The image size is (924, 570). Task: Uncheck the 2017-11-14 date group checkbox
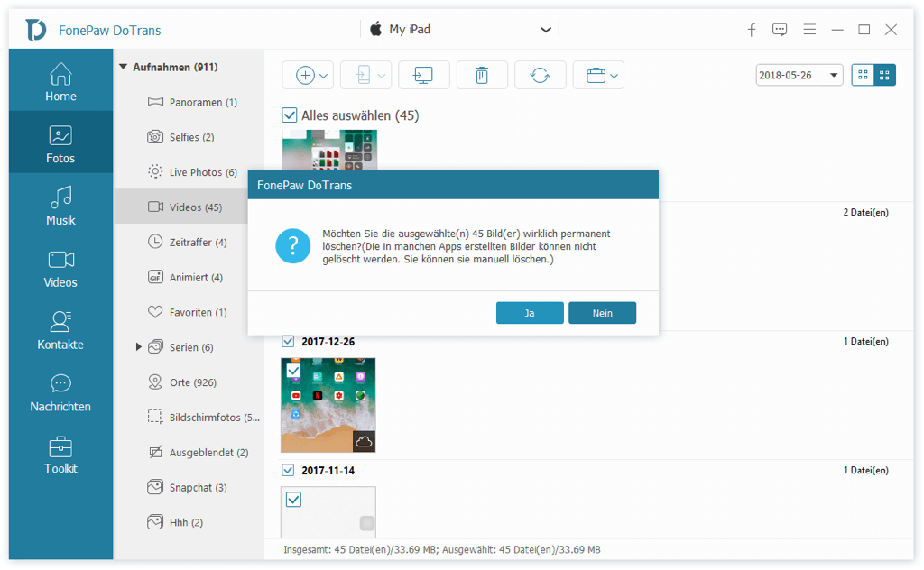click(288, 471)
